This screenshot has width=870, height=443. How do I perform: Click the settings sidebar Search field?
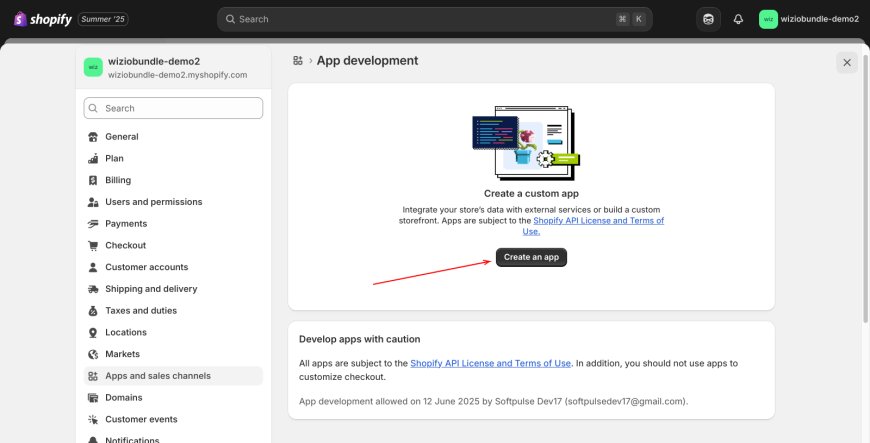point(173,108)
